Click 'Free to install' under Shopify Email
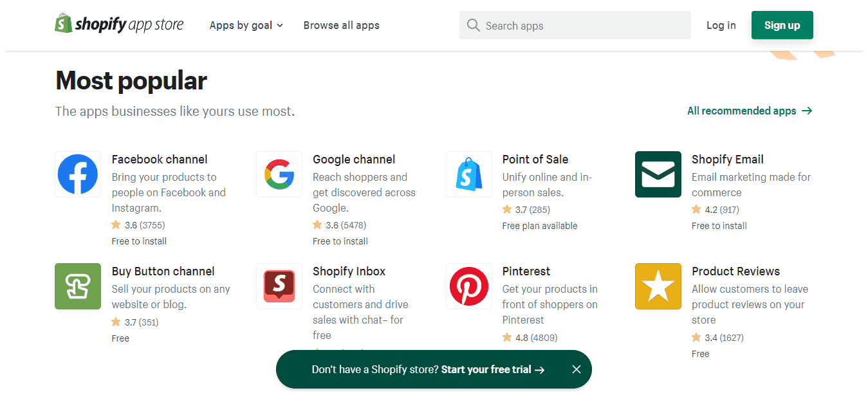The width and height of the screenshot is (868, 404). (719, 226)
